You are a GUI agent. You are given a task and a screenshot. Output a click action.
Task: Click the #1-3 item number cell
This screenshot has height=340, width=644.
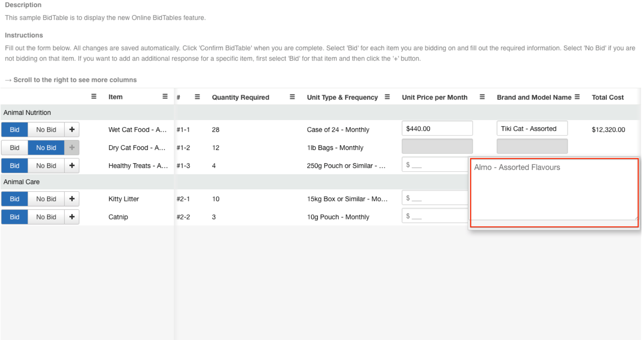[x=183, y=166]
